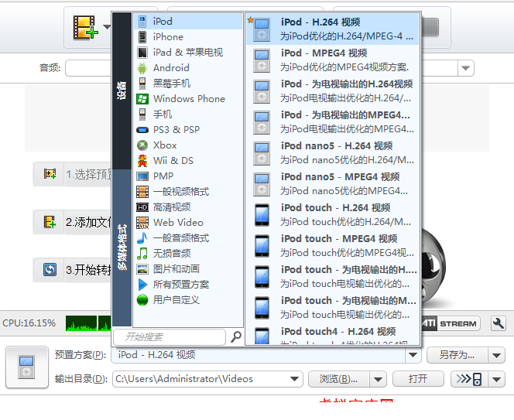
Task: Pick iPod - 为电视输出的H.264视频 preset
Action: 332,91
